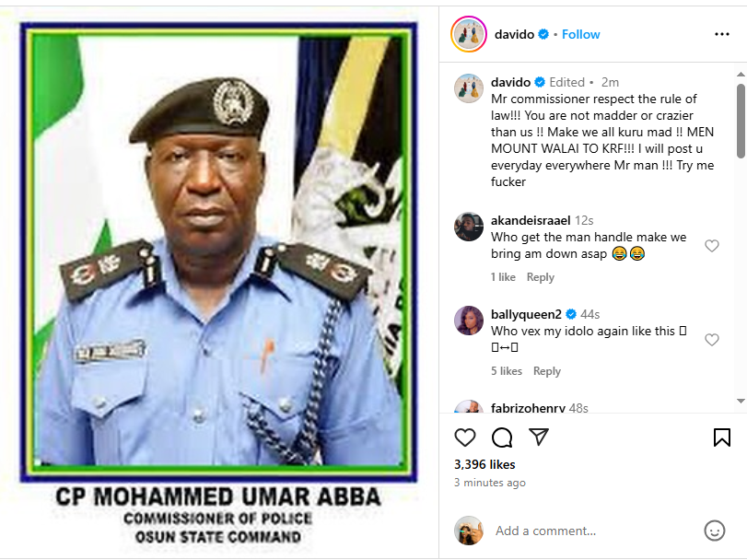Open davido's profile picture in header
Screen dimensions: 747x560
(468, 34)
